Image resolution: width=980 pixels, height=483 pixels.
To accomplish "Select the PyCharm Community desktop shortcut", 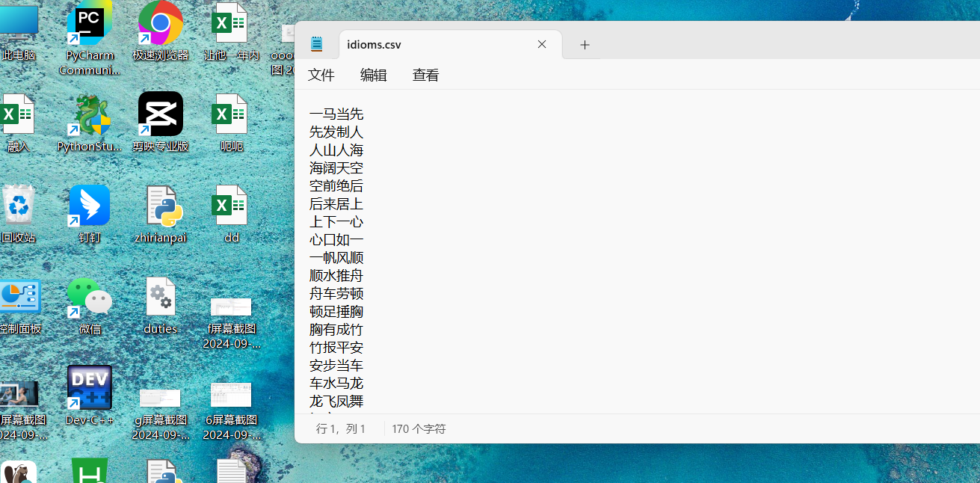I will pyautogui.click(x=89, y=37).
